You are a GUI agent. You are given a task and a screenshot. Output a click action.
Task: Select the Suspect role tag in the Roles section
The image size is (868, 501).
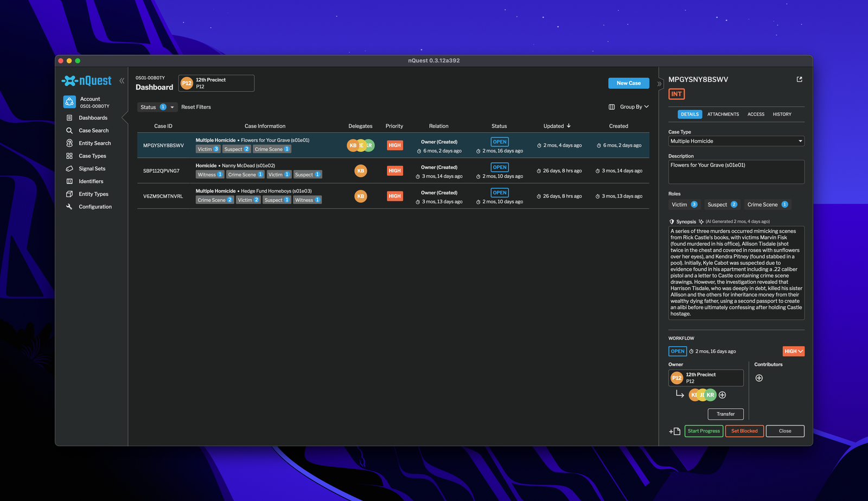click(722, 205)
